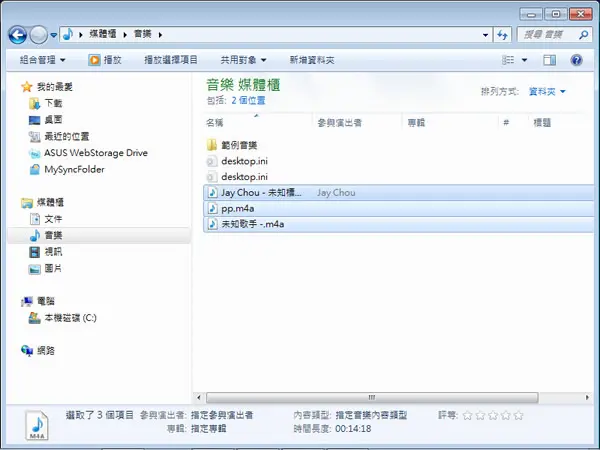Click the refresh icon beside address bar

pyautogui.click(x=502, y=35)
